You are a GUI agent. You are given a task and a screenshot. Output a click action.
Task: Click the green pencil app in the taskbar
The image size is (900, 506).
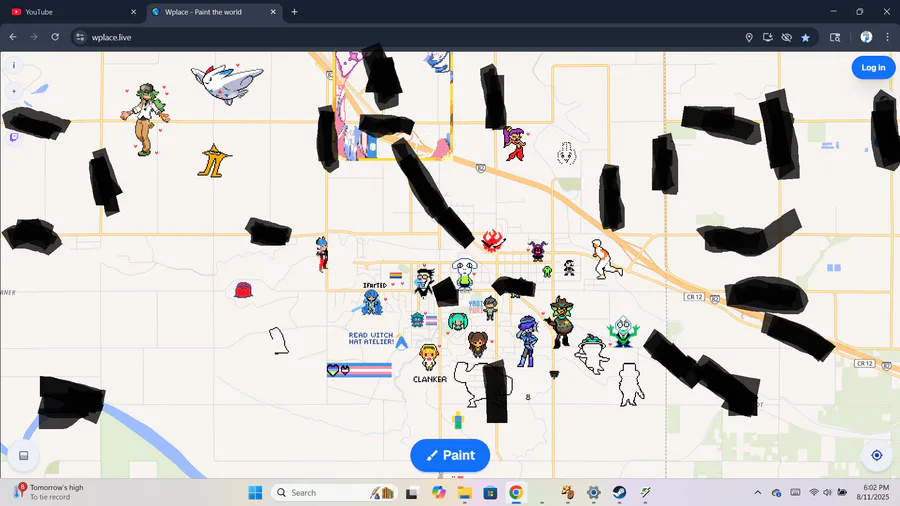click(645, 492)
